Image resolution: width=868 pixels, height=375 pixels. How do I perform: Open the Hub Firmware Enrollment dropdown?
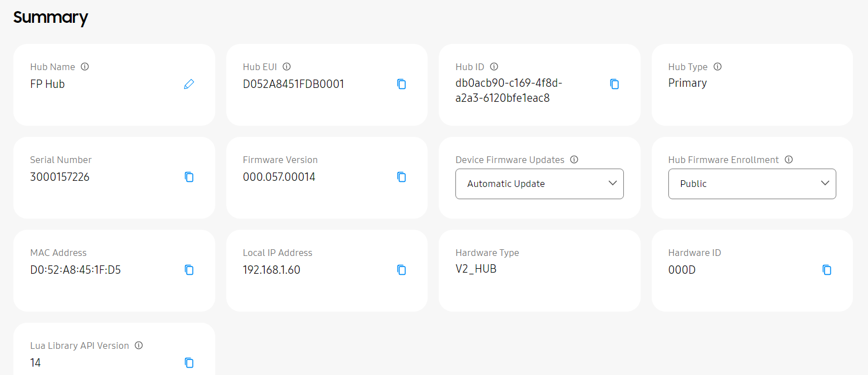coord(752,184)
